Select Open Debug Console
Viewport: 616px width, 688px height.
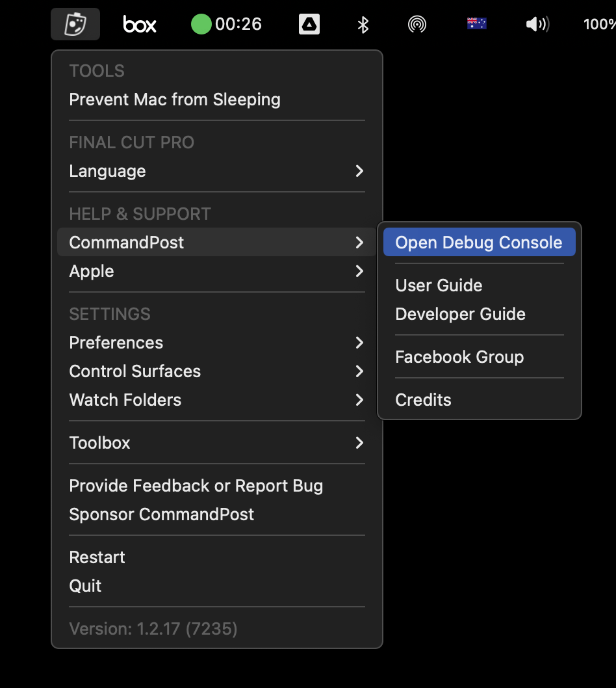pyautogui.click(x=479, y=242)
